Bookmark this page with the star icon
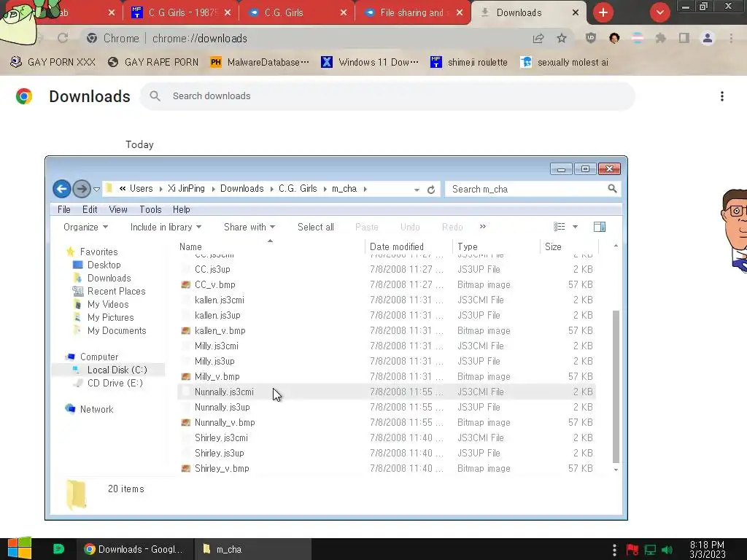This screenshot has height=560, width=747. click(562, 38)
